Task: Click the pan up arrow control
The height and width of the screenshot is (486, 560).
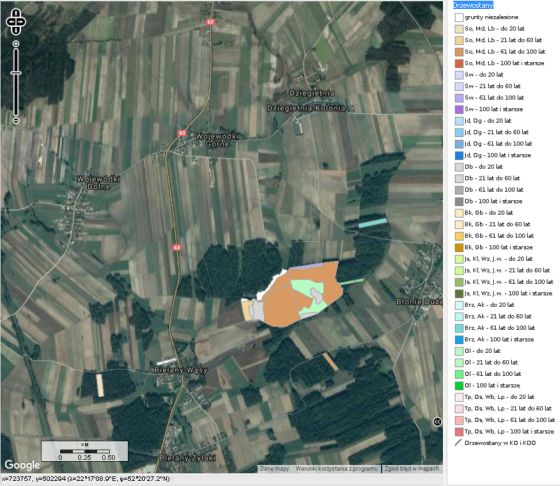Action: tap(16, 14)
